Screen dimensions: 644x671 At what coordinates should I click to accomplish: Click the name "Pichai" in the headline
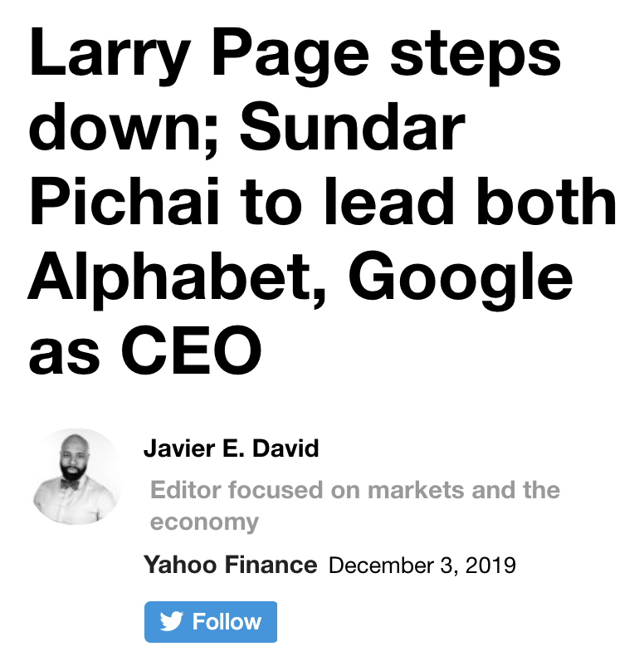point(124,201)
